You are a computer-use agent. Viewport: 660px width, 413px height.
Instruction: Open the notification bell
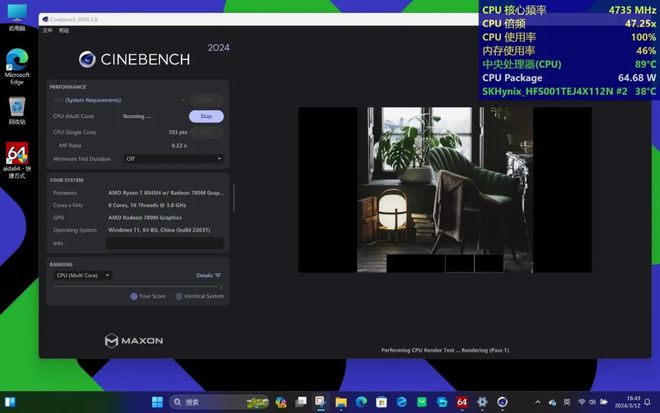point(647,402)
